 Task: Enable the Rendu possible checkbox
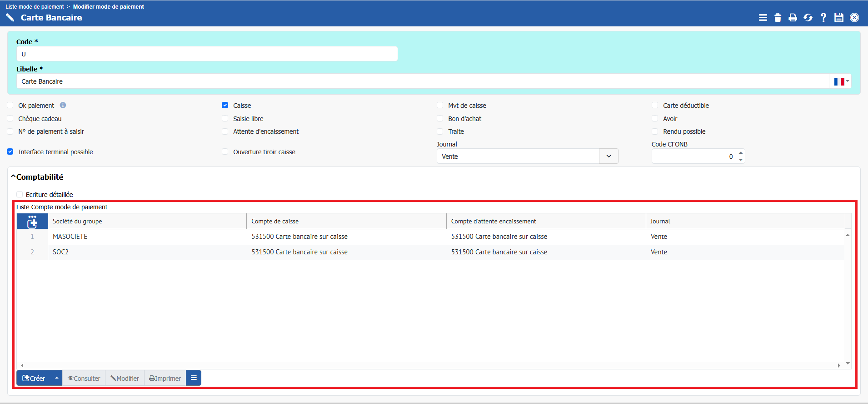pyautogui.click(x=655, y=131)
